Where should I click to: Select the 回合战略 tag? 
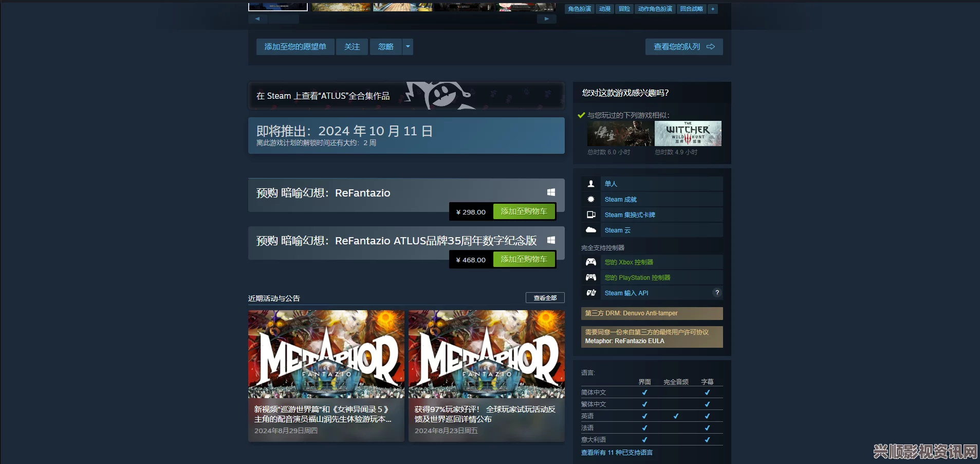coord(691,9)
